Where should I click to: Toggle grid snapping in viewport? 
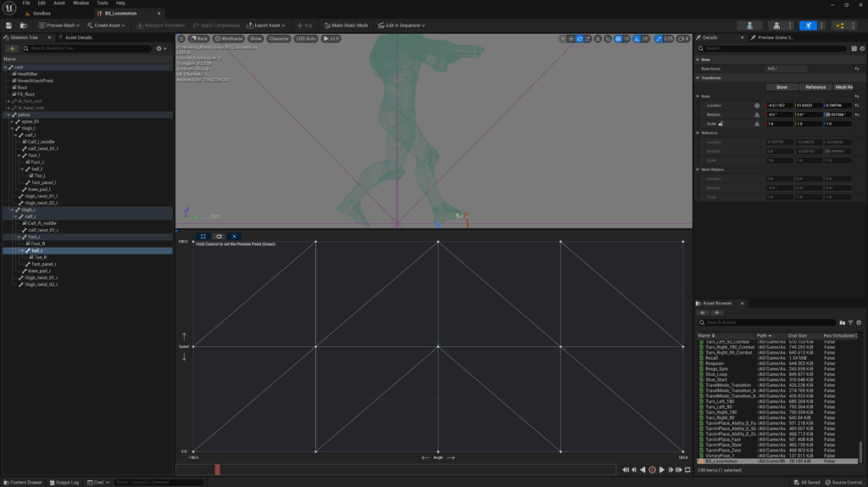(x=618, y=39)
